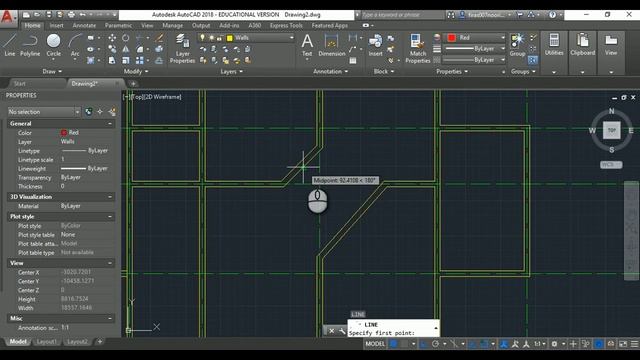640x360 pixels.
Task: Choose the Move tool in Modify panel
Action: 112,38
